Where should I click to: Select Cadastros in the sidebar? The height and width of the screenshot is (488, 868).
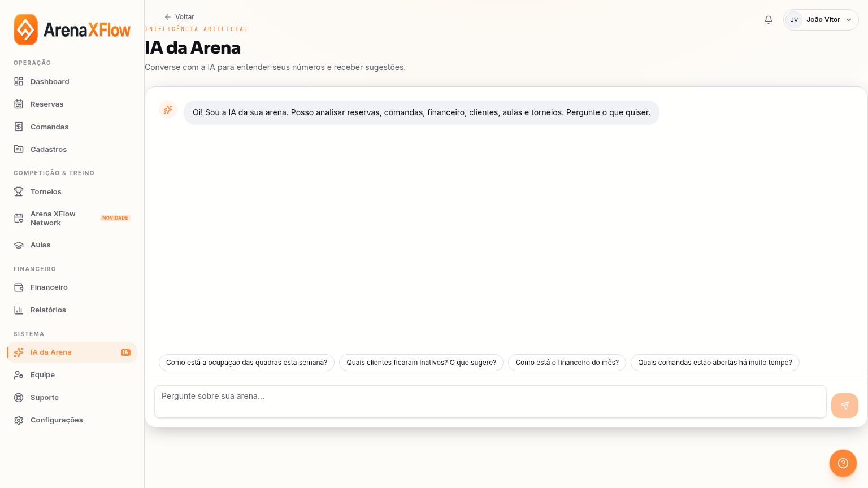(72, 149)
